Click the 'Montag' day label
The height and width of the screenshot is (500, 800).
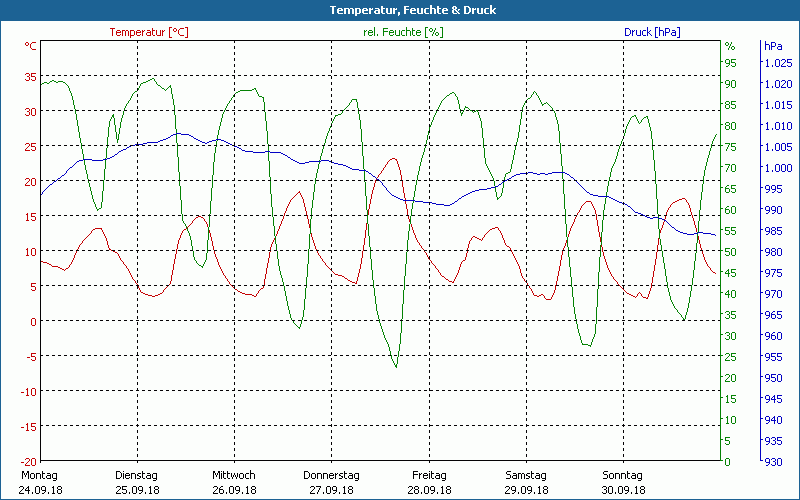coord(40,476)
